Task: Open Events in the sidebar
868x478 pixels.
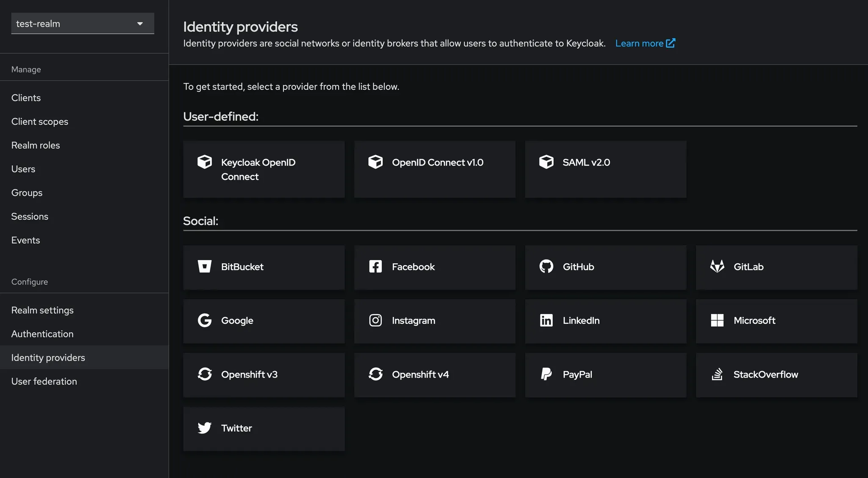Action: [x=84, y=240]
